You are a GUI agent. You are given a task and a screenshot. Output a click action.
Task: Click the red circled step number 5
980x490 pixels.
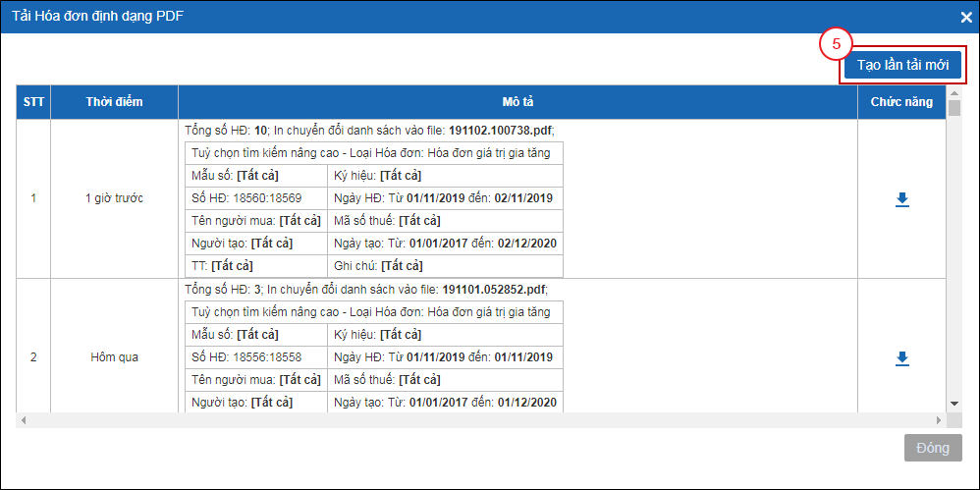837,45
